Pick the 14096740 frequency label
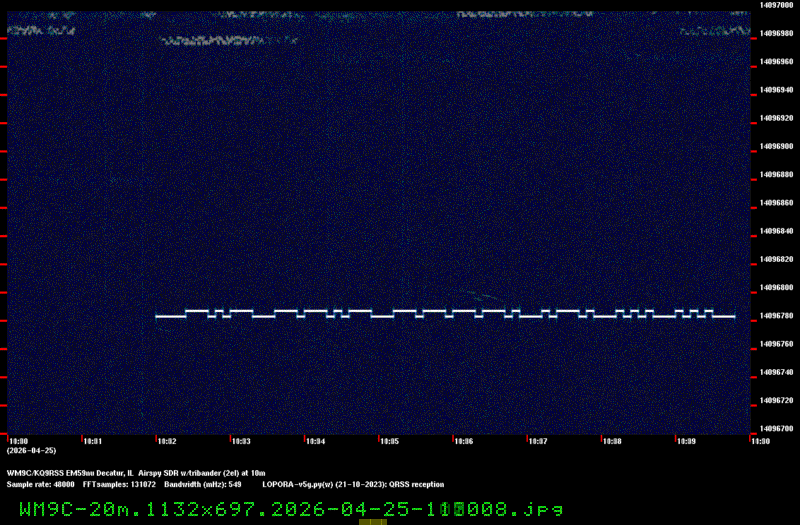The height and width of the screenshot is (525, 800). (776, 372)
